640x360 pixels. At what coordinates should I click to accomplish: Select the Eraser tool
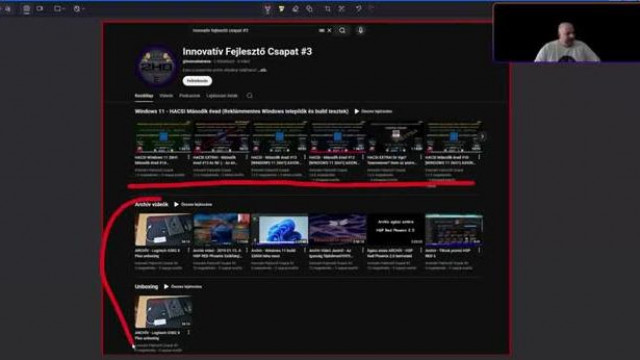296,9
